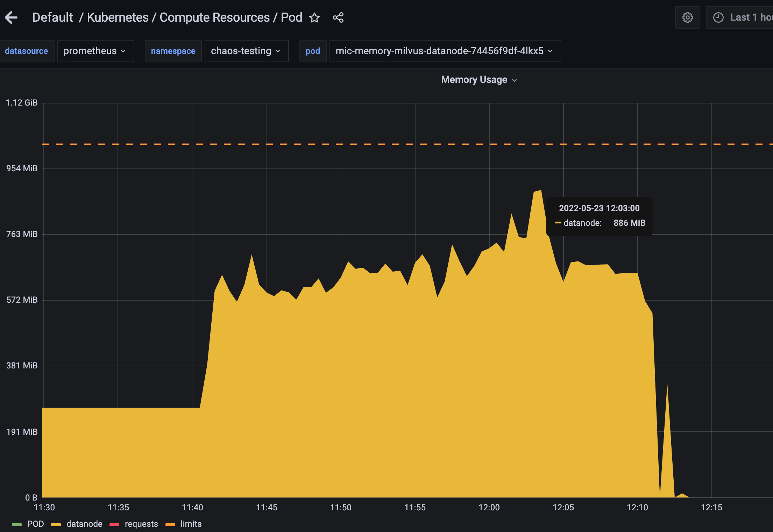The height and width of the screenshot is (532, 773).
Task: Toggle visibility of the datanode series
Action: [x=84, y=524]
